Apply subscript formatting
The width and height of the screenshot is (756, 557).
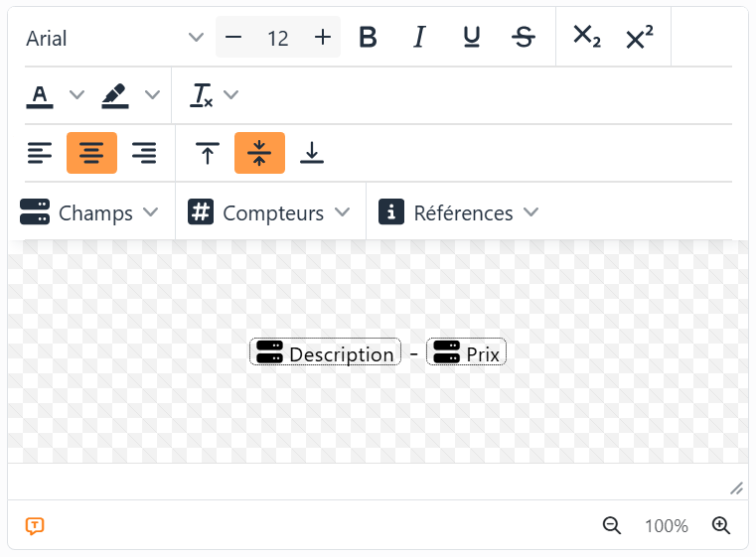(x=587, y=37)
